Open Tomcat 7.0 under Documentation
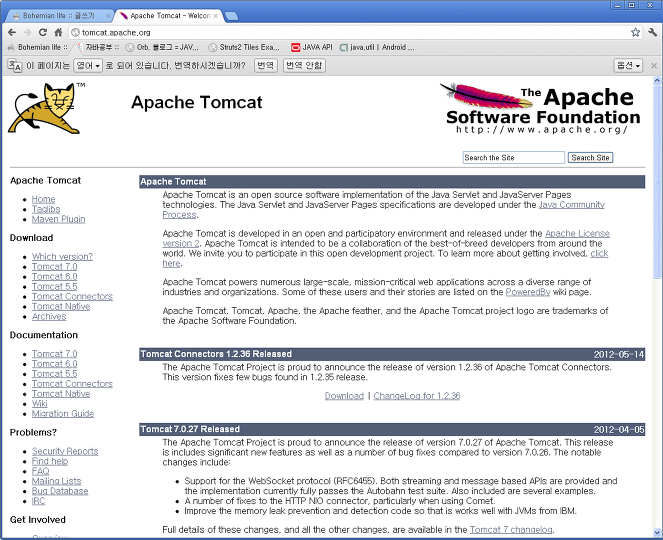Screen dimensions: 663x540 pyautogui.click(x=55, y=354)
